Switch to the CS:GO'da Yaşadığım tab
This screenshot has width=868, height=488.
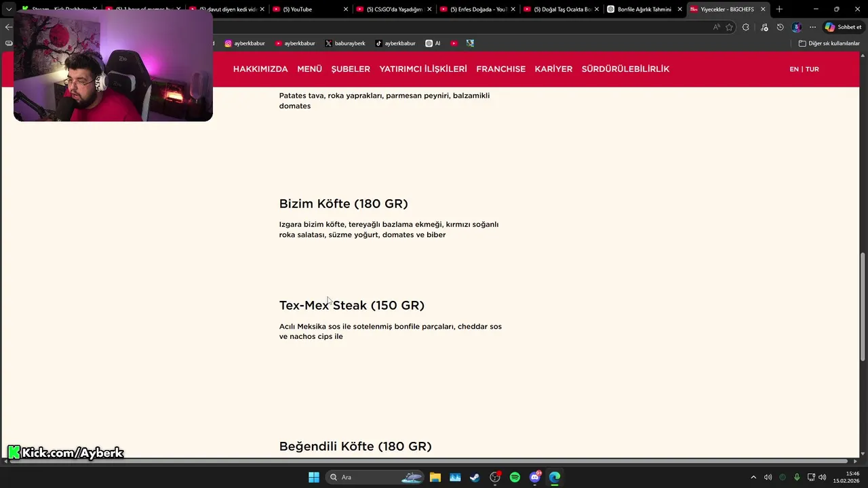[393, 9]
